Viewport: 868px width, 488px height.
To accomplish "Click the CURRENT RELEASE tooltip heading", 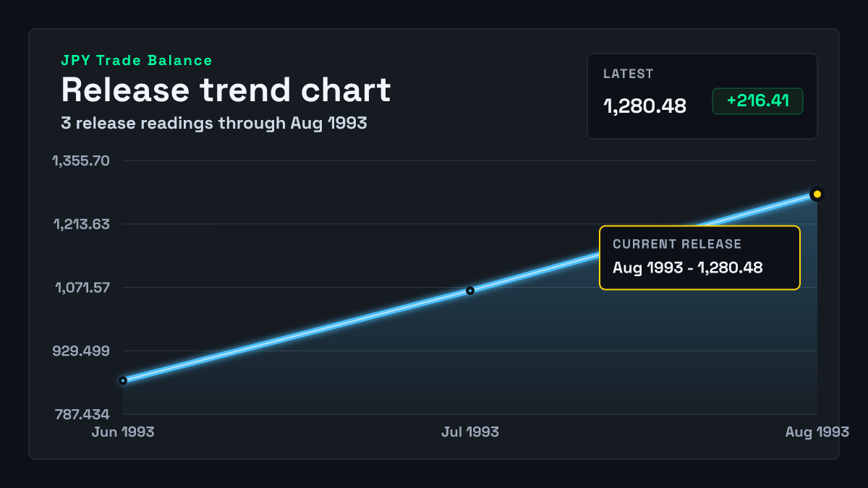I will (677, 244).
